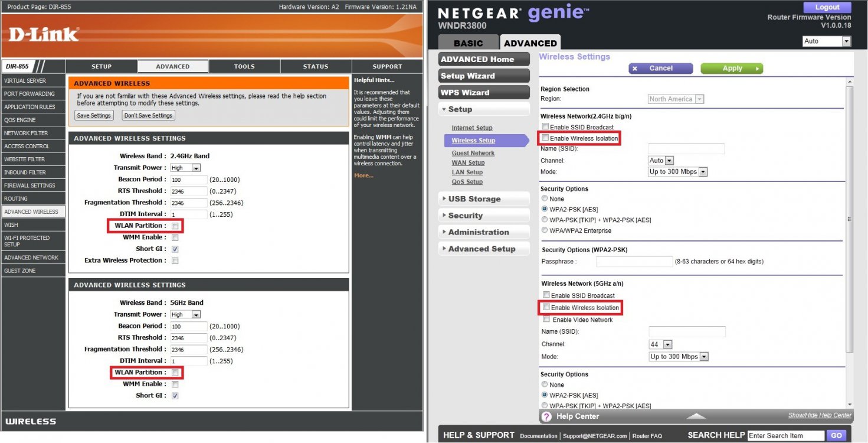Click the Help Center question mark icon
The height and width of the screenshot is (443, 868).
[546, 416]
